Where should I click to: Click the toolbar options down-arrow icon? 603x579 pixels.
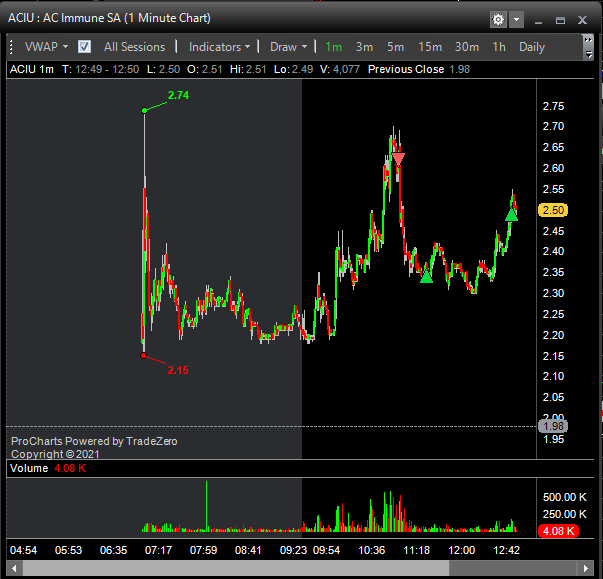588,54
